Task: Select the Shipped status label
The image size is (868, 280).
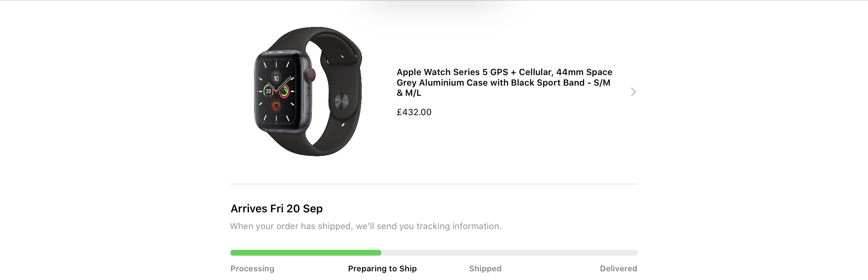Action: click(485, 269)
